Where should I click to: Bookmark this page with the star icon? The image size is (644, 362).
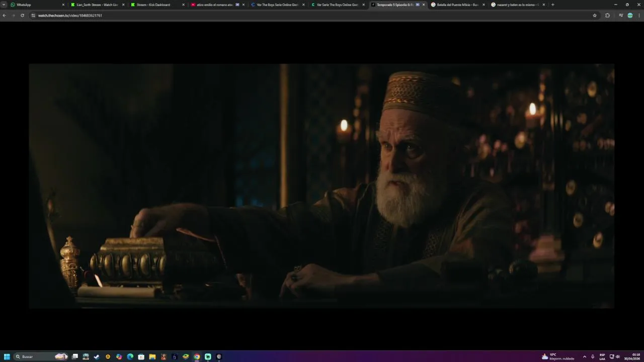tap(595, 16)
